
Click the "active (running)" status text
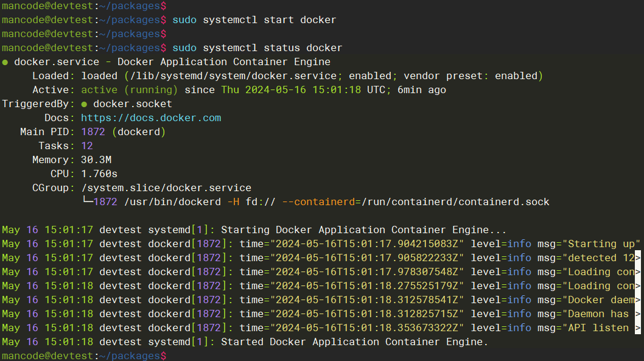coord(129,90)
